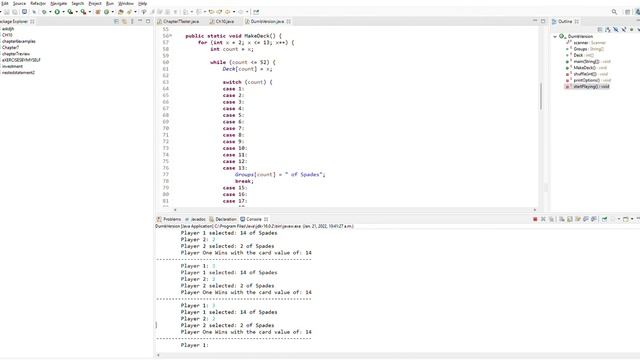640x360 pixels.
Task: Click Clear Console icon
Action: (x=562, y=219)
